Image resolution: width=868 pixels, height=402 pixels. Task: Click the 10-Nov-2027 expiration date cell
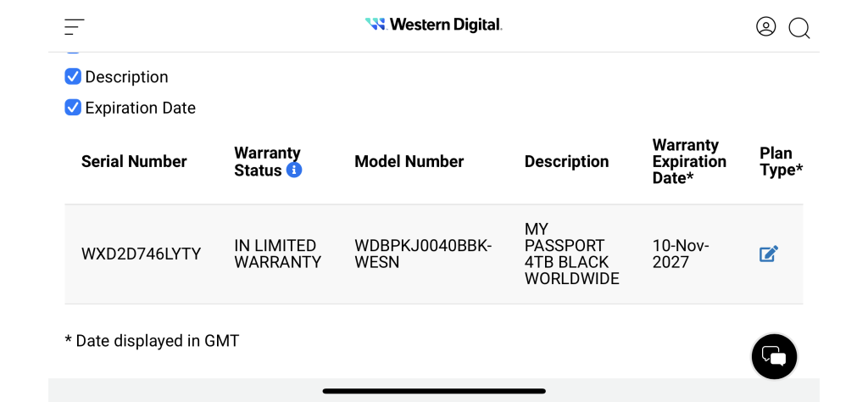[681, 254]
